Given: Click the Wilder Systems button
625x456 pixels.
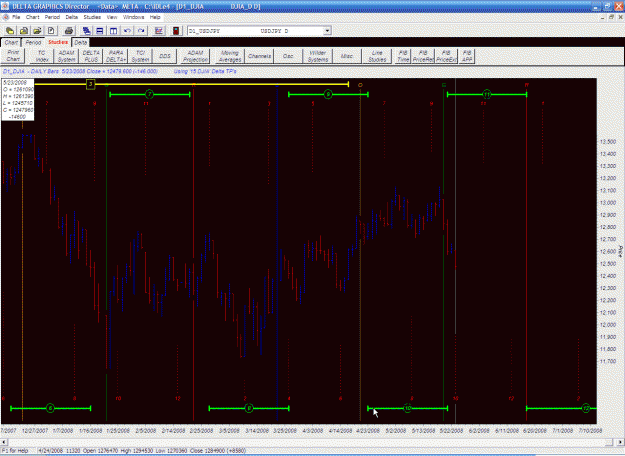Looking at the screenshot, I should [318, 56].
